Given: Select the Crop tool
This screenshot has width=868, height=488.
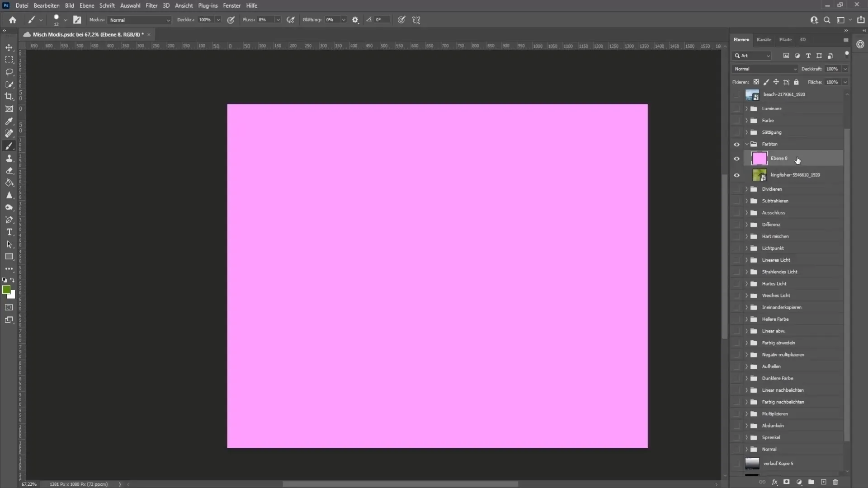Looking at the screenshot, I should coord(8,96).
